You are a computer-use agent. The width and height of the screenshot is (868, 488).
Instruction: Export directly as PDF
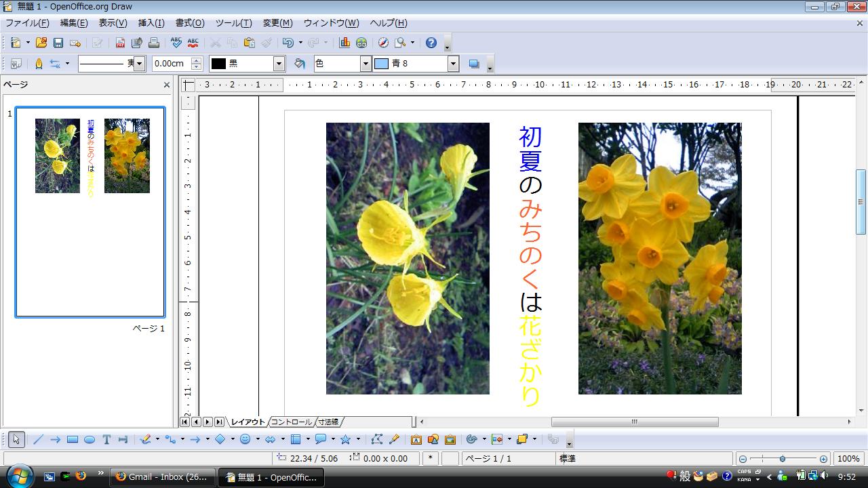[120, 43]
